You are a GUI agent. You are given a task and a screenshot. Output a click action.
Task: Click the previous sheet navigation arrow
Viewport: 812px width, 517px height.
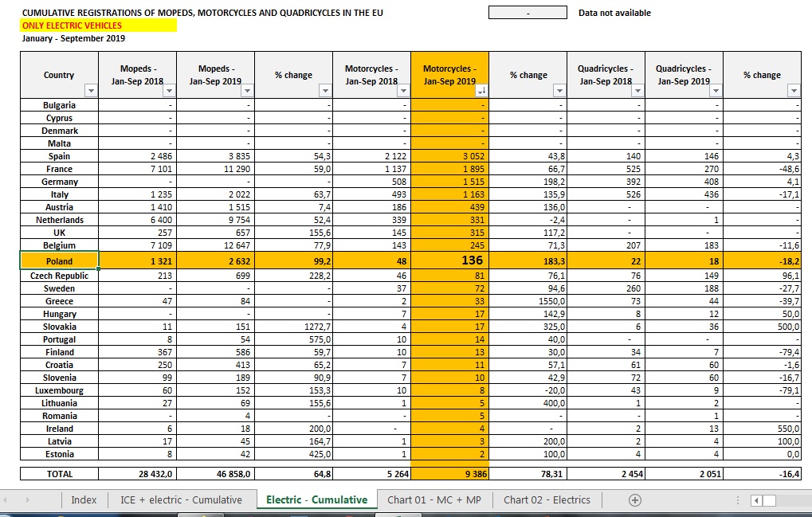[6, 500]
